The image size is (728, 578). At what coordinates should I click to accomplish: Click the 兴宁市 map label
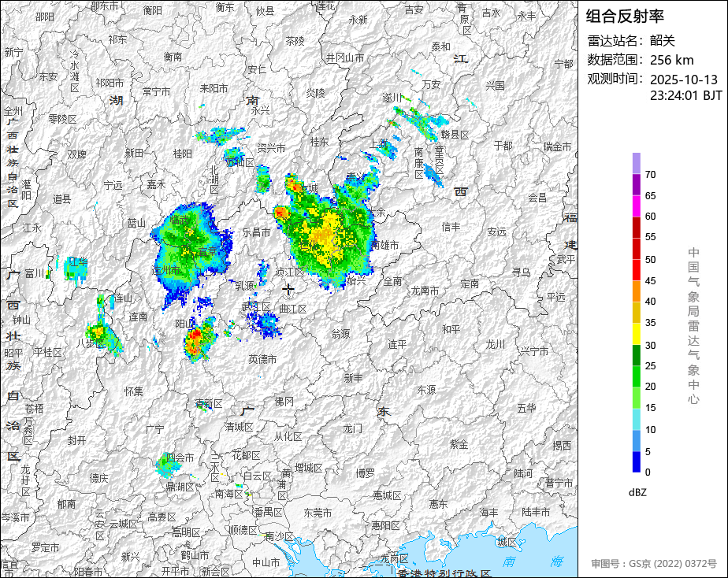pos(534,352)
